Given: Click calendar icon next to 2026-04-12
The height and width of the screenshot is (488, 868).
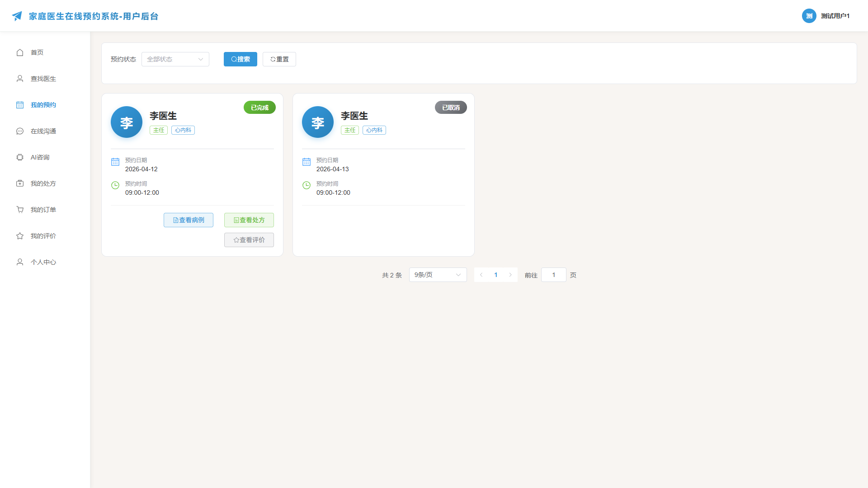Looking at the screenshot, I should pyautogui.click(x=115, y=162).
